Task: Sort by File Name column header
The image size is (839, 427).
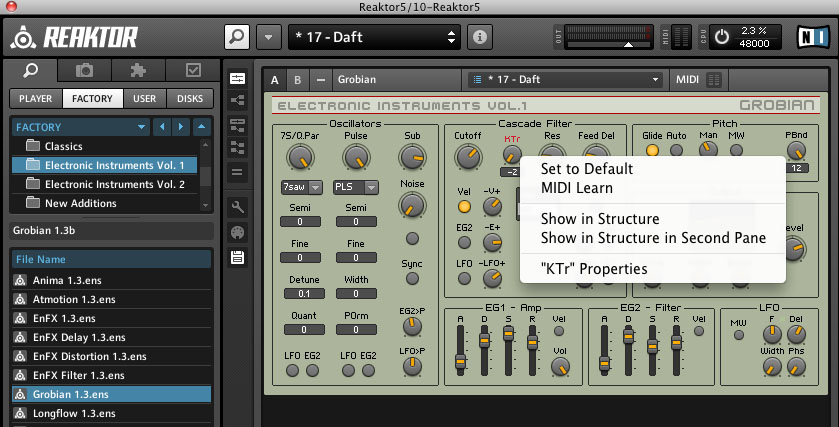Action: tap(111, 259)
